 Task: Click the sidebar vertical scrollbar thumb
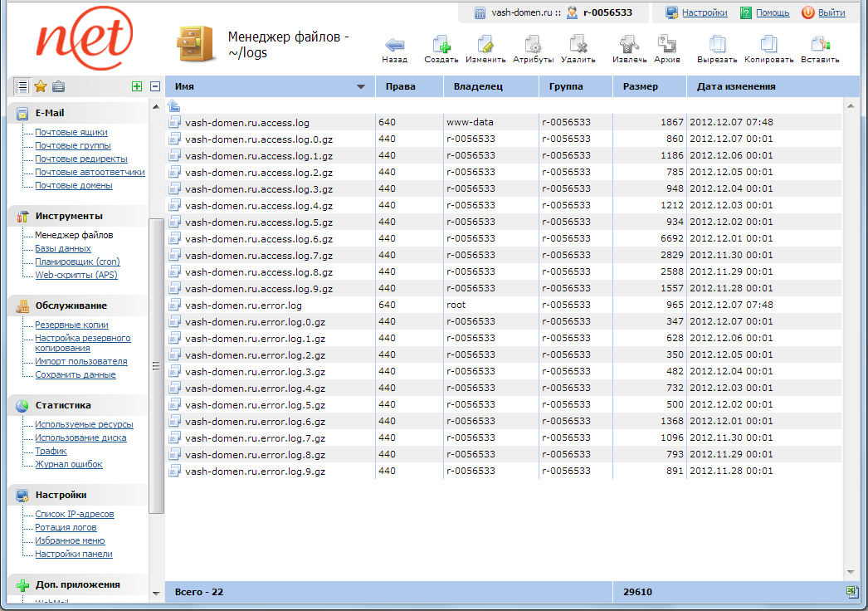[154, 365]
